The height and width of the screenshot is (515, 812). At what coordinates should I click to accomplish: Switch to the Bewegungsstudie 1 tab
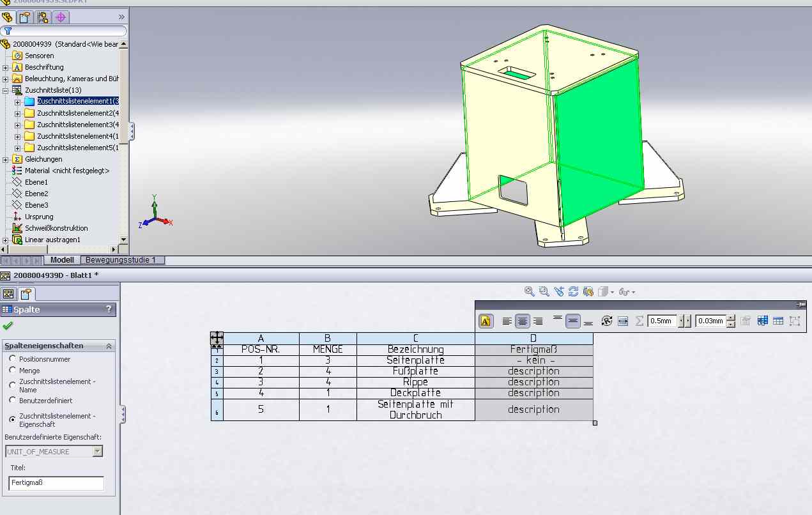click(121, 260)
